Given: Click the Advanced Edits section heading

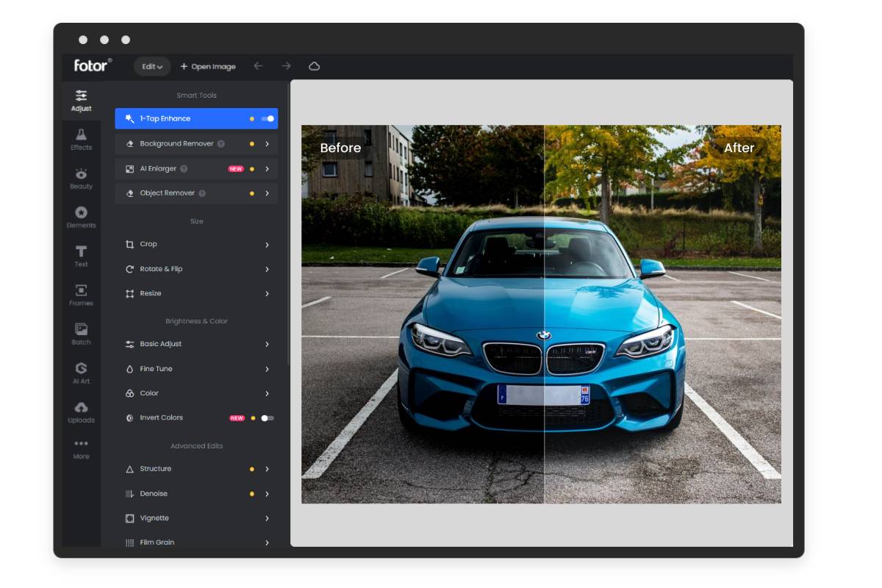Looking at the screenshot, I should click(196, 446).
